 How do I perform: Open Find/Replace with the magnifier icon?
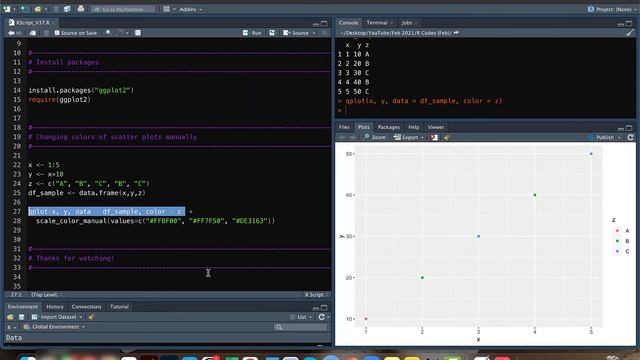click(108, 33)
